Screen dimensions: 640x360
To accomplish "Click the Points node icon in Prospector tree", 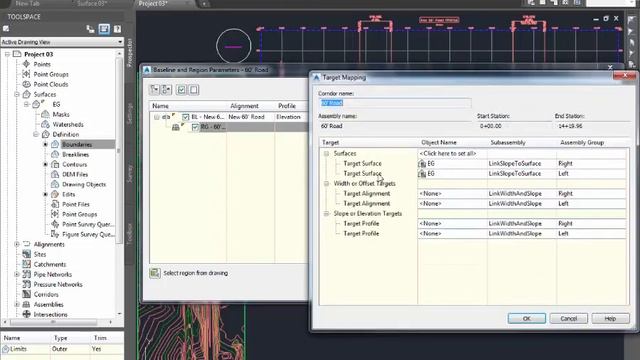I will tap(27, 64).
